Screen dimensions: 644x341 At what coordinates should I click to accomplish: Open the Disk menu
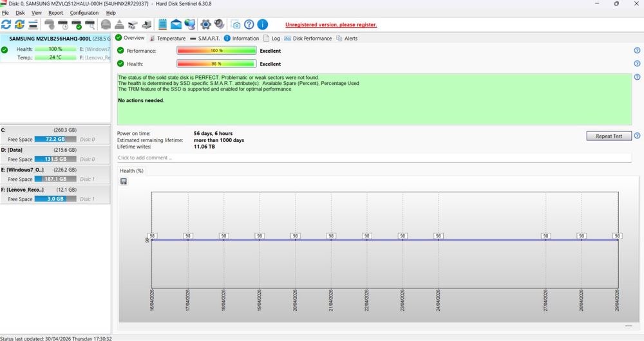coord(20,13)
